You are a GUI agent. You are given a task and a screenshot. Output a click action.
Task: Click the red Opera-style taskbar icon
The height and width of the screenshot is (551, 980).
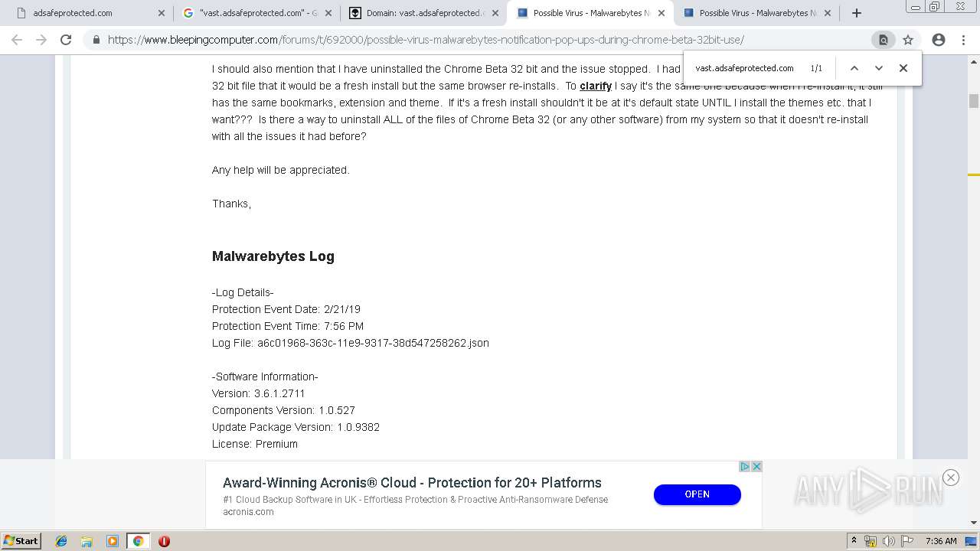tap(164, 541)
